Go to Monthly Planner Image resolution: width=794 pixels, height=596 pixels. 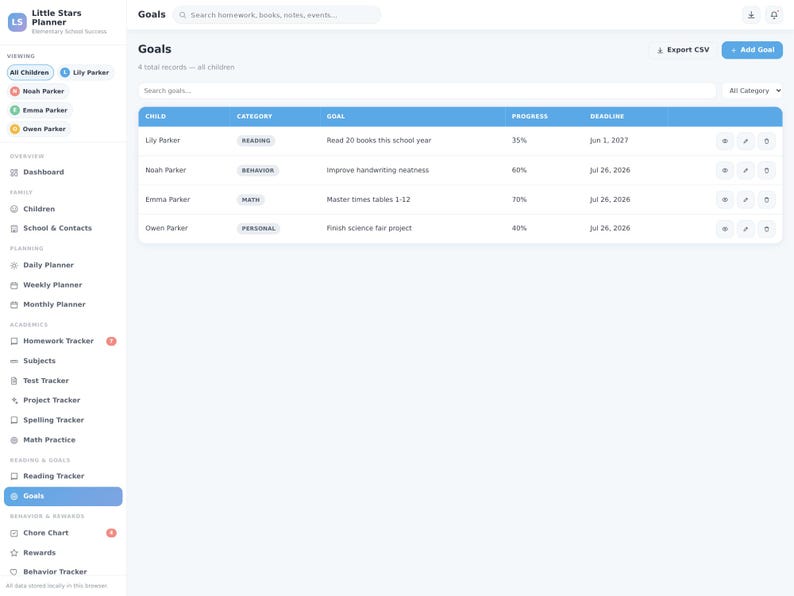(x=63, y=304)
